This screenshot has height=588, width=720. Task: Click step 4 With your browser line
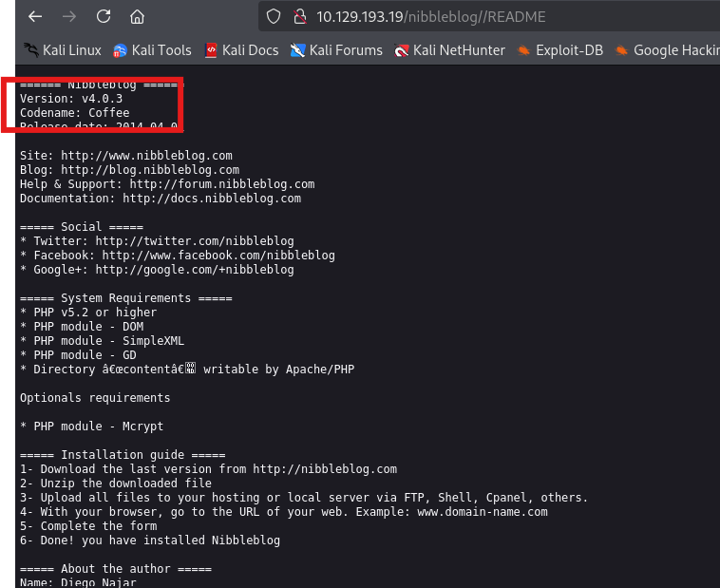284,511
